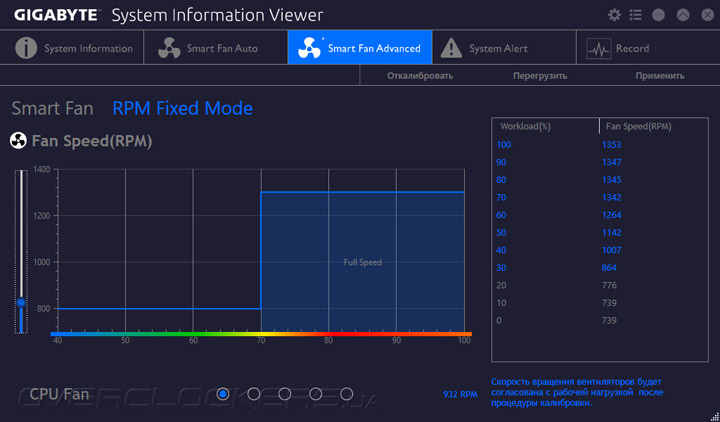Click the up-arrow round icon in title bar
Image resolution: width=720 pixels, height=422 pixels.
[683, 15]
